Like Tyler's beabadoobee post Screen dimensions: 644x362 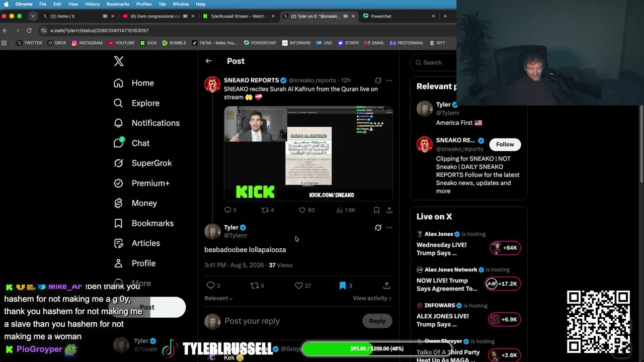click(x=302, y=286)
